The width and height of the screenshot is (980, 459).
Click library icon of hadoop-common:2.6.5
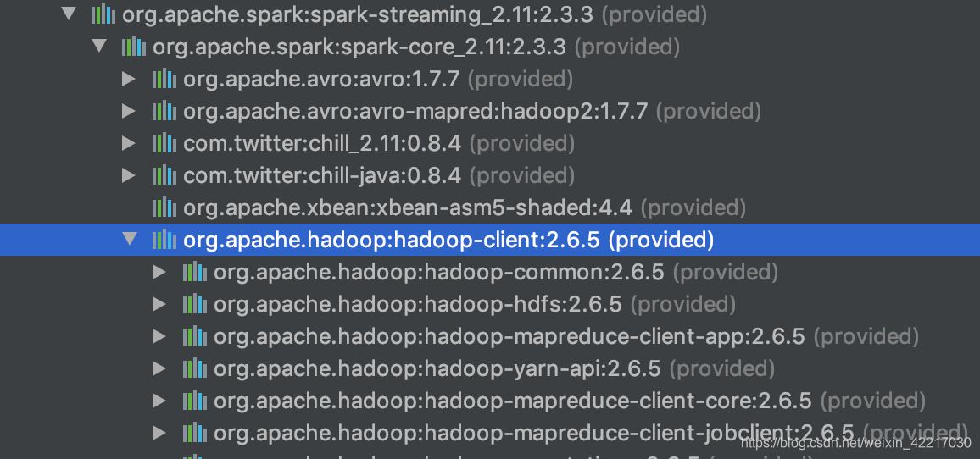coord(194,273)
